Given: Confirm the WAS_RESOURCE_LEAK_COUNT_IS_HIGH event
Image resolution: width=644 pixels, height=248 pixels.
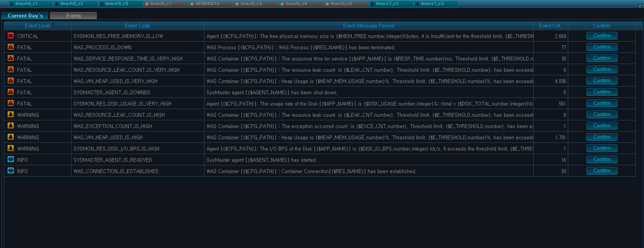Looking at the screenshot, I should pyautogui.click(x=602, y=114).
